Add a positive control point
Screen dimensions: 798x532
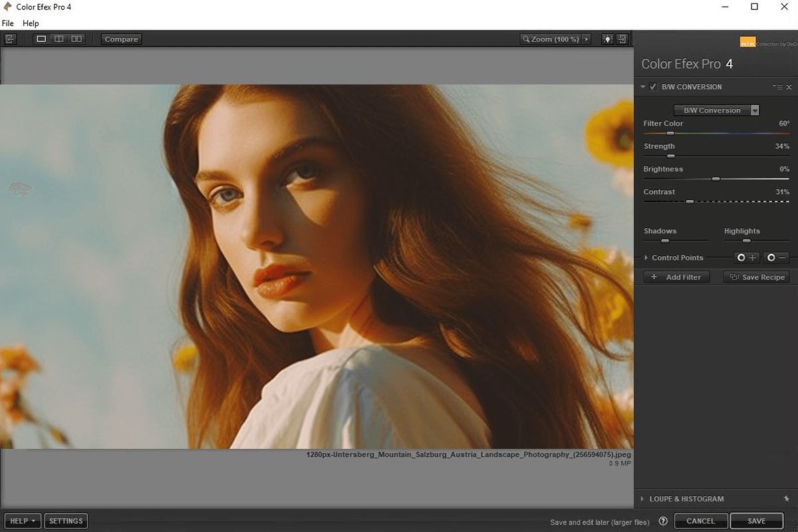click(746, 257)
